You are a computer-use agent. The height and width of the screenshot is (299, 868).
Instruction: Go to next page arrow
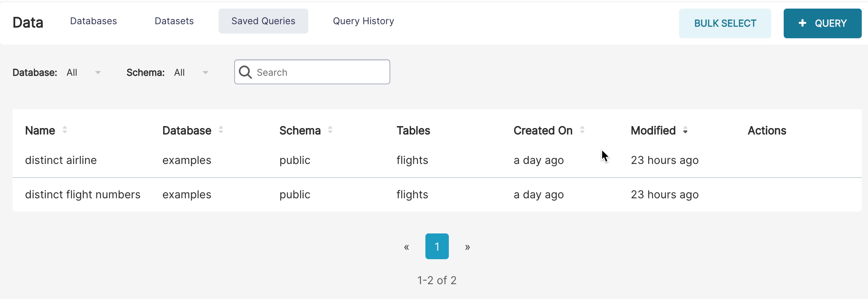coord(468,247)
